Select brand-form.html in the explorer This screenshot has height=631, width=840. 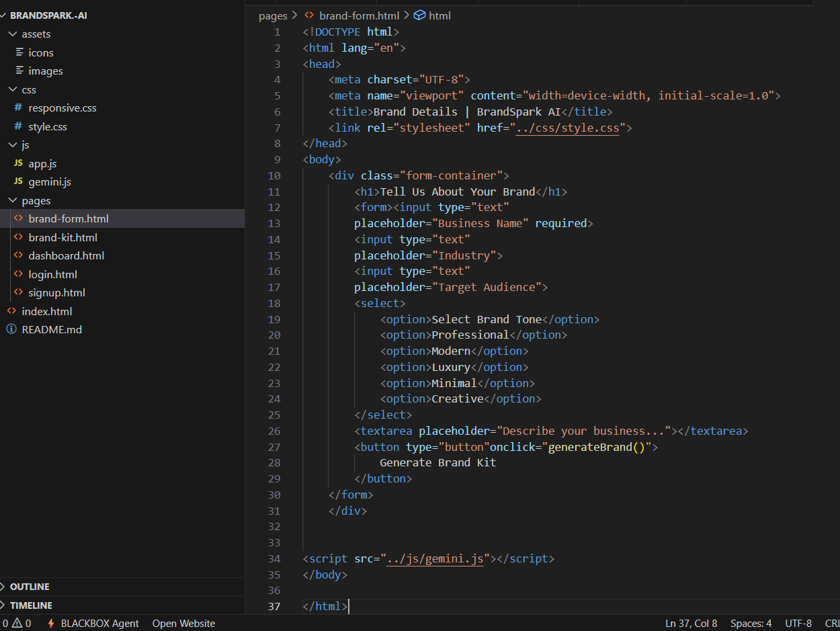tap(122, 218)
